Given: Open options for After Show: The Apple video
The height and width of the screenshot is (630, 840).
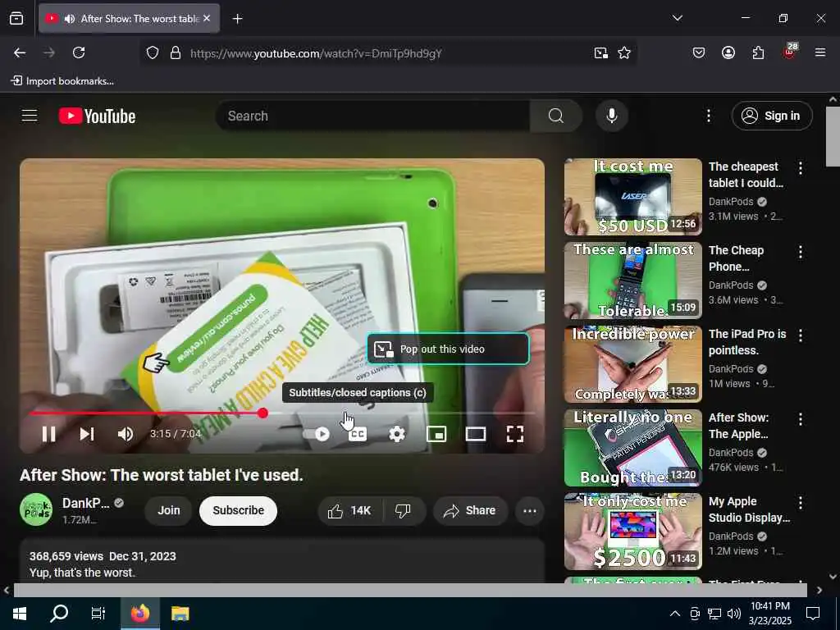Looking at the screenshot, I should 801,418.
